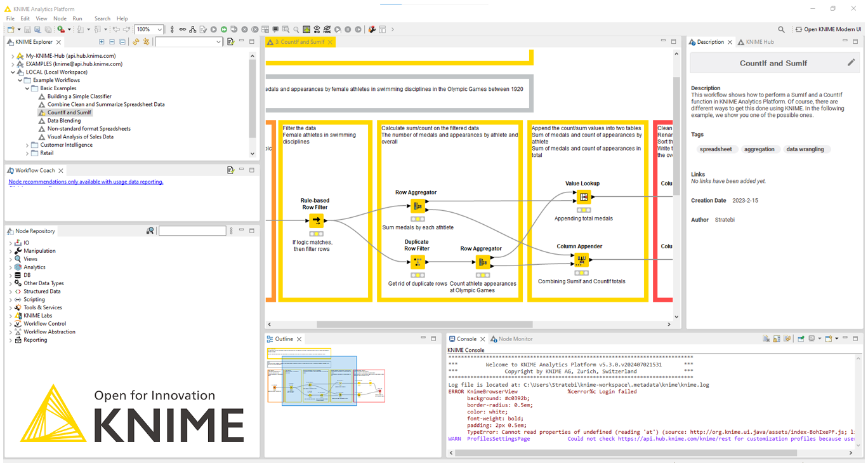Select the KNIME Labs category
The width and height of the screenshot is (868, 463).
(38, 316)
